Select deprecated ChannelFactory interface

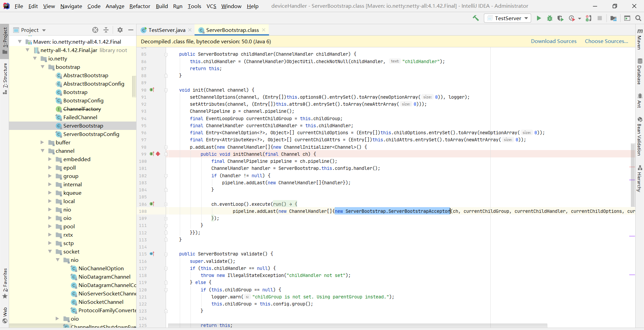(x=82, y=109)
